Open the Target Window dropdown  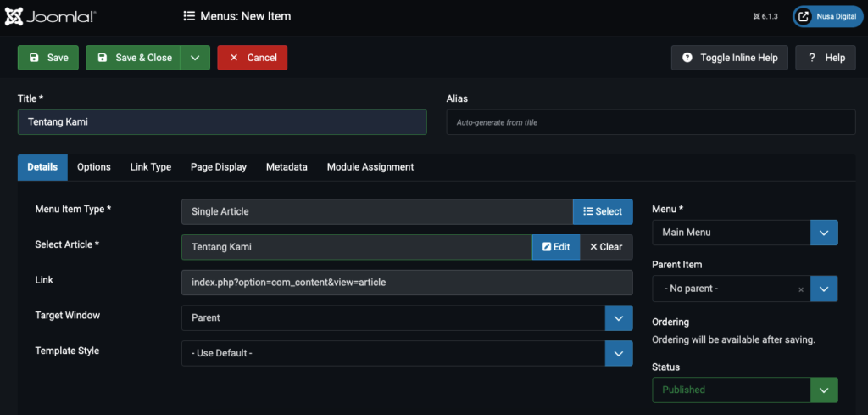[x=407, y=318]
